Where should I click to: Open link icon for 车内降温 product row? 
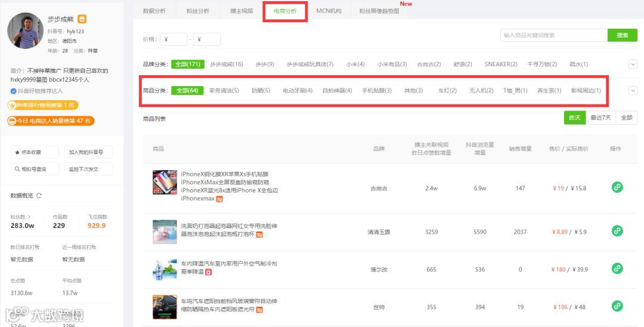(617, 269)
